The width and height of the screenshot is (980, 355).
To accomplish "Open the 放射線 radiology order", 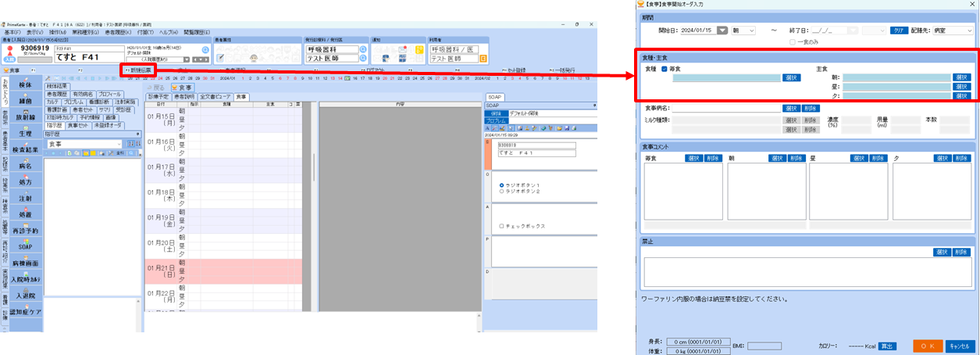I will pos(25,117).
